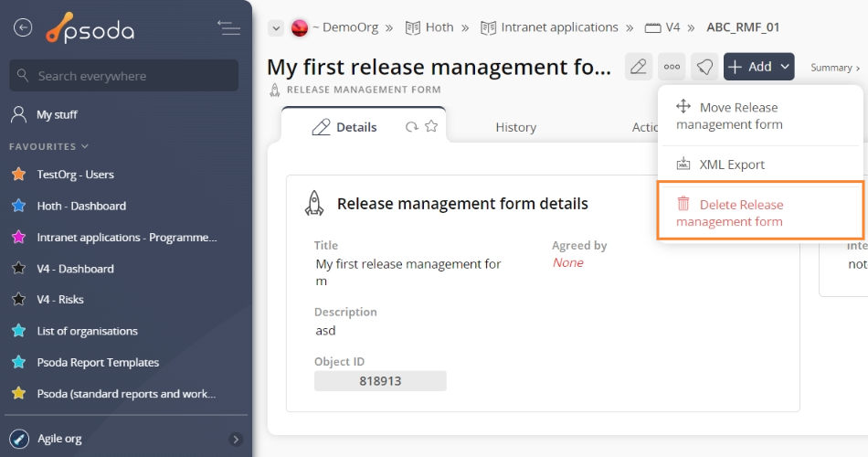The height and width of the screenshot is (457, 868).
Task: Click the DemoOrg organisation icon in breadcrumb
Action: point(299,27)
